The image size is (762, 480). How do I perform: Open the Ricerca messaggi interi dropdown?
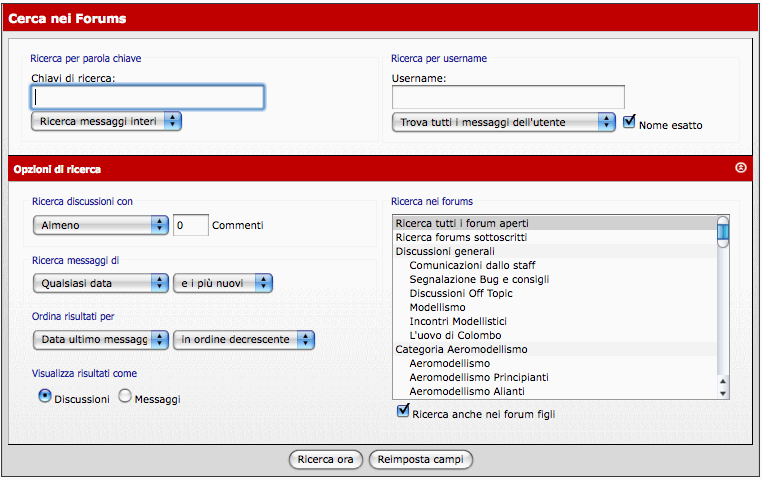(106, 121)
